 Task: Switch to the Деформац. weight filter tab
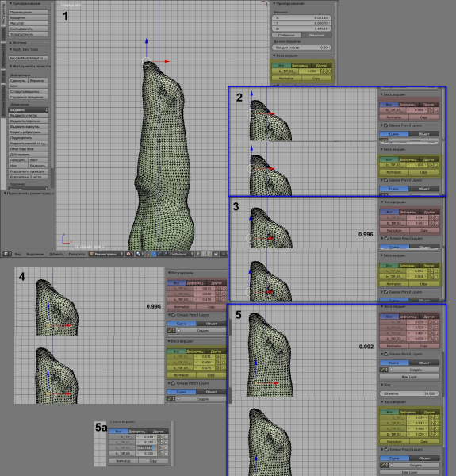[301, 66]
